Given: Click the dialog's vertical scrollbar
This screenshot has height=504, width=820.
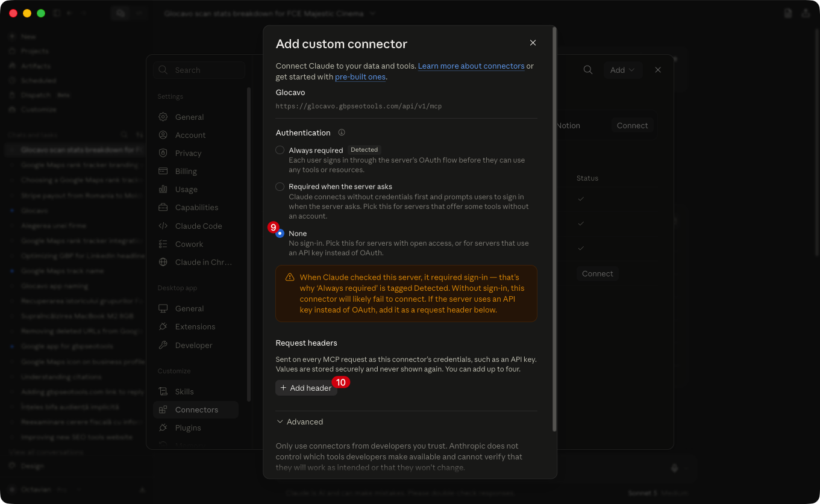Looking at the screenshot, I should click(x=554, y=229).
